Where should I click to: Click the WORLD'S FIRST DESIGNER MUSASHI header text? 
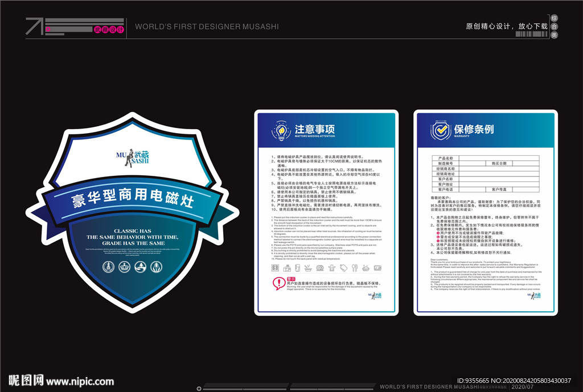207,27
